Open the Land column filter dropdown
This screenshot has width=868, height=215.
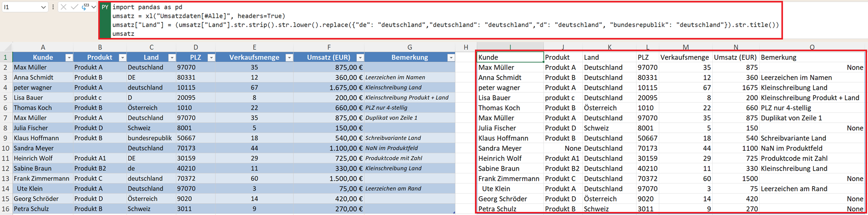click(x=172, y=57)
